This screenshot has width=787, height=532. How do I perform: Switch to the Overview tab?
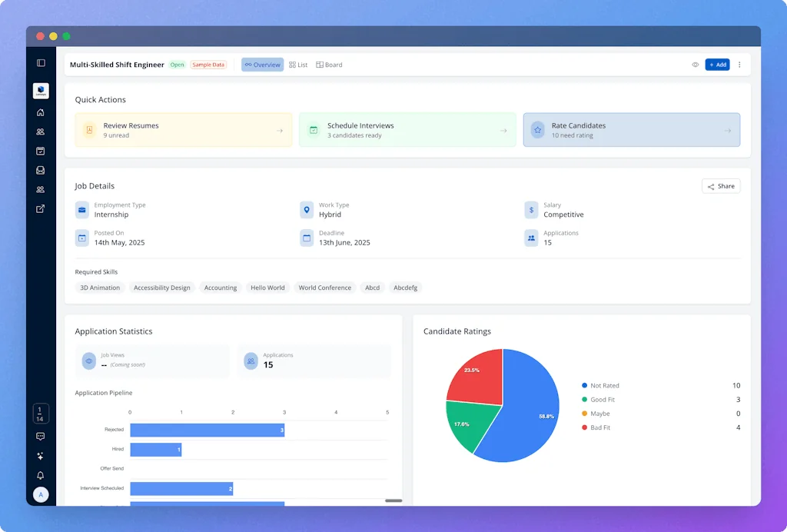coord(262,65)
